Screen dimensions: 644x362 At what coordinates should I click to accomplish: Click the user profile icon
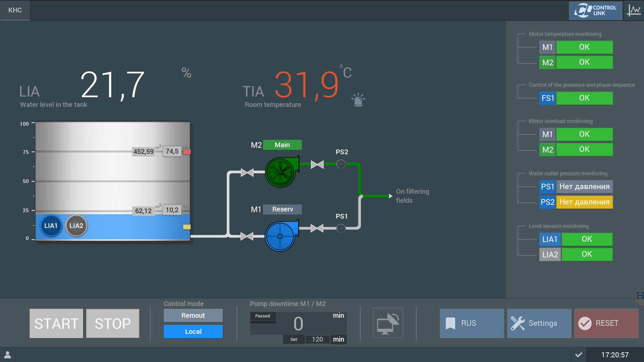(7, 355)
